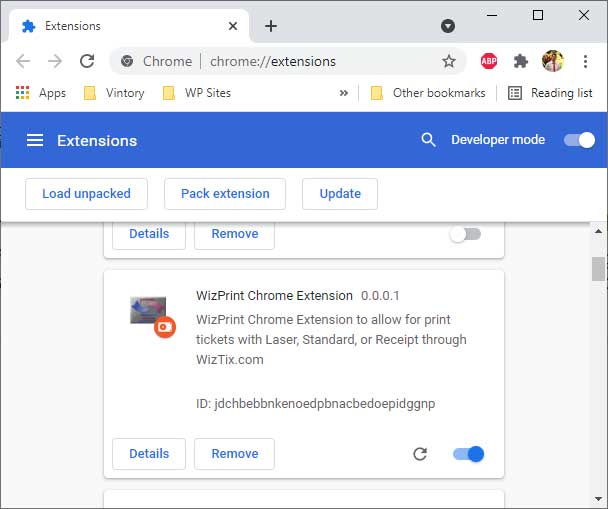Open the Other bookmarks folder
The height and width of the screenshot is (509, 608).
(428, 93)
